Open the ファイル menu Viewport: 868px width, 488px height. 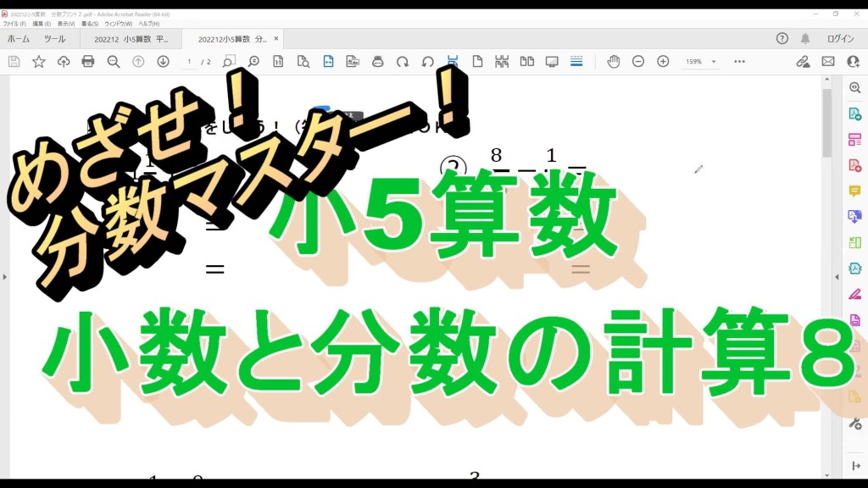[x=15, y=24]
